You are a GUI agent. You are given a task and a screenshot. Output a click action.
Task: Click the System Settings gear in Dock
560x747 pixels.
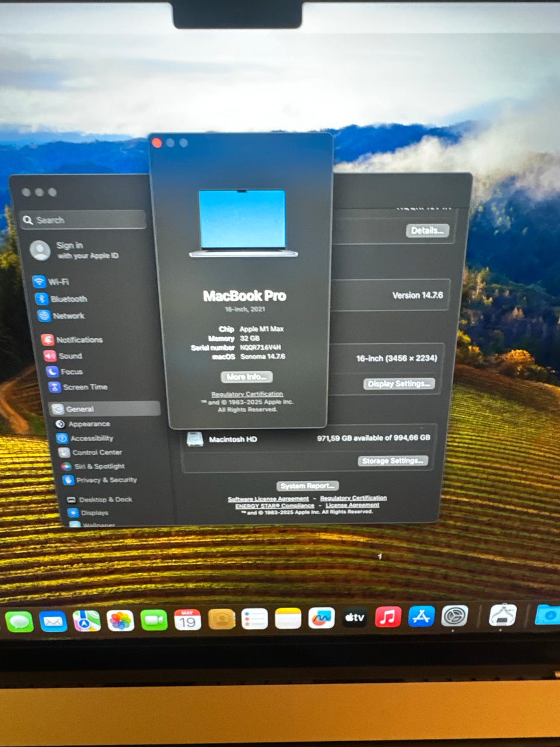pos(455,616)
